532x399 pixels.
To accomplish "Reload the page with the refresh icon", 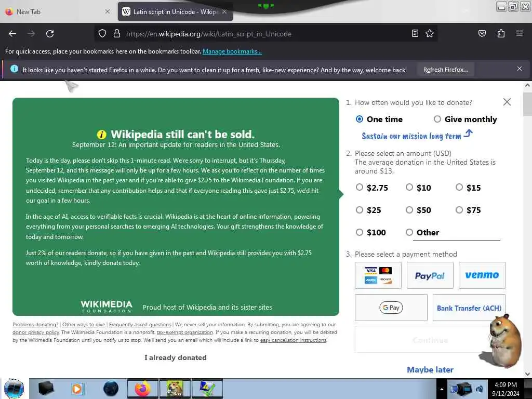I will pos(50,34).
